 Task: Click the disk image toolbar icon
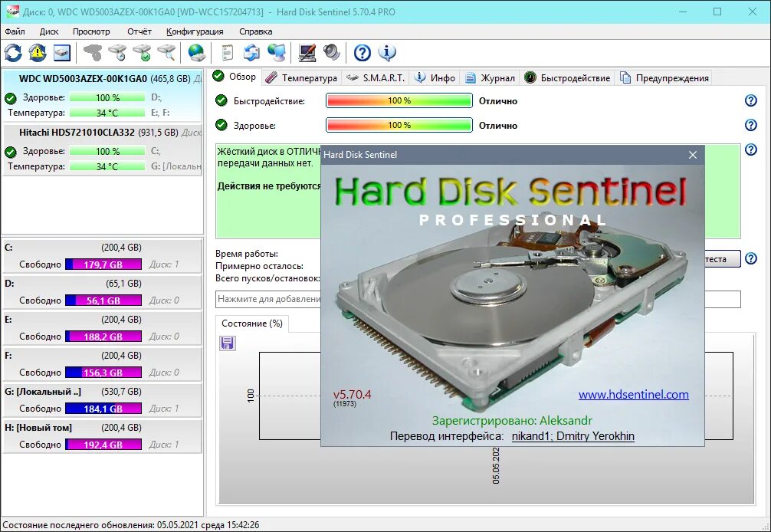[62, 53]
